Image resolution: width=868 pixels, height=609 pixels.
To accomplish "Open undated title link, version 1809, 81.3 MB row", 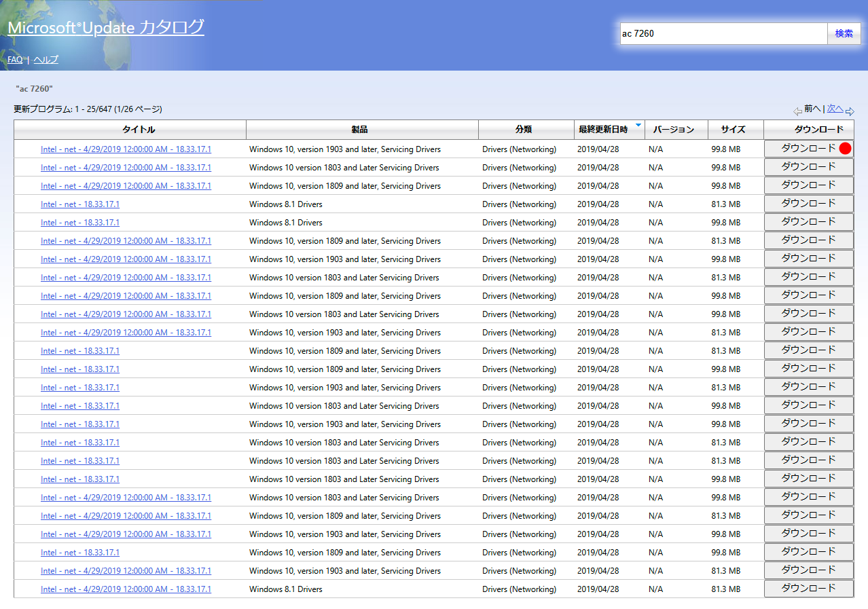I will click(x=80, y=351).
